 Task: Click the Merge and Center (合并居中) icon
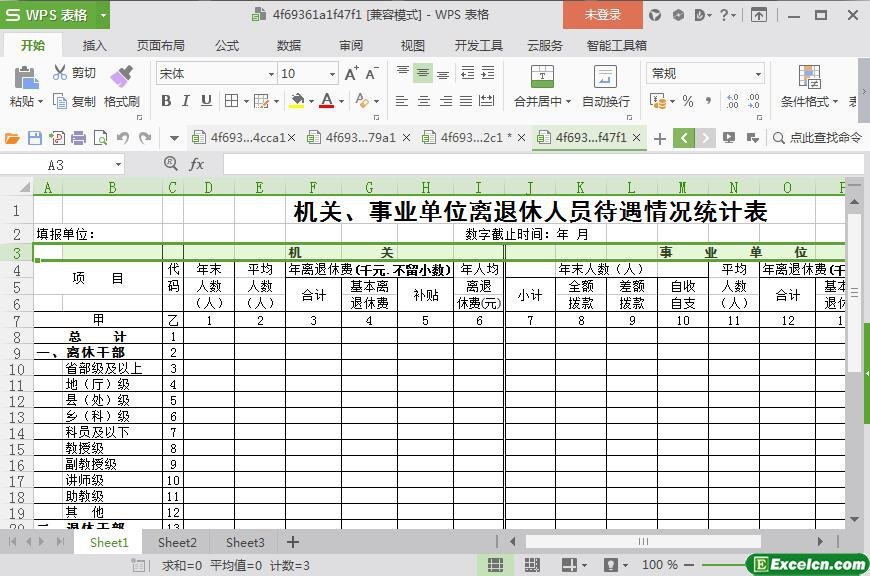point(541,77)
